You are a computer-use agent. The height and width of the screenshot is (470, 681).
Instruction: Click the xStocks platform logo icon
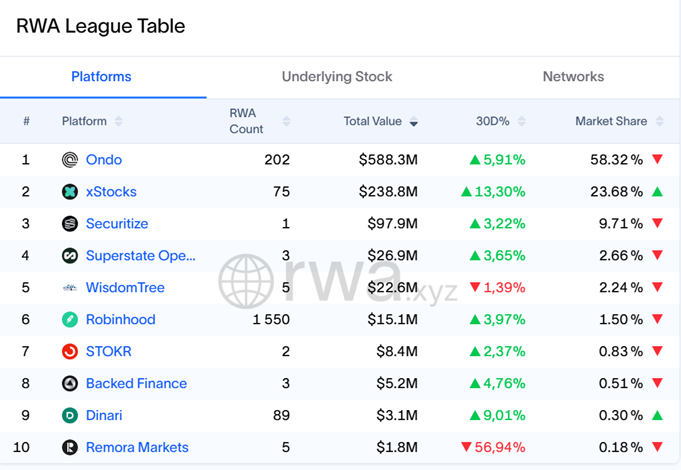click(70, 192)
